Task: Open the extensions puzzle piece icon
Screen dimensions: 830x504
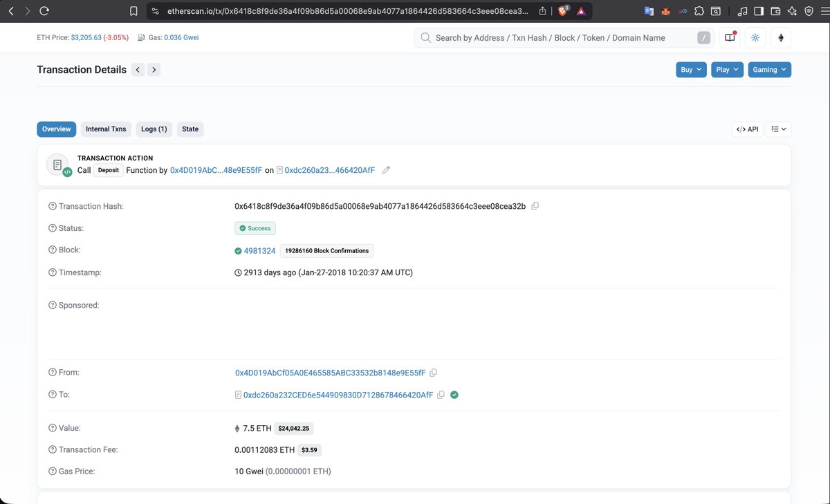Action: 699,11
